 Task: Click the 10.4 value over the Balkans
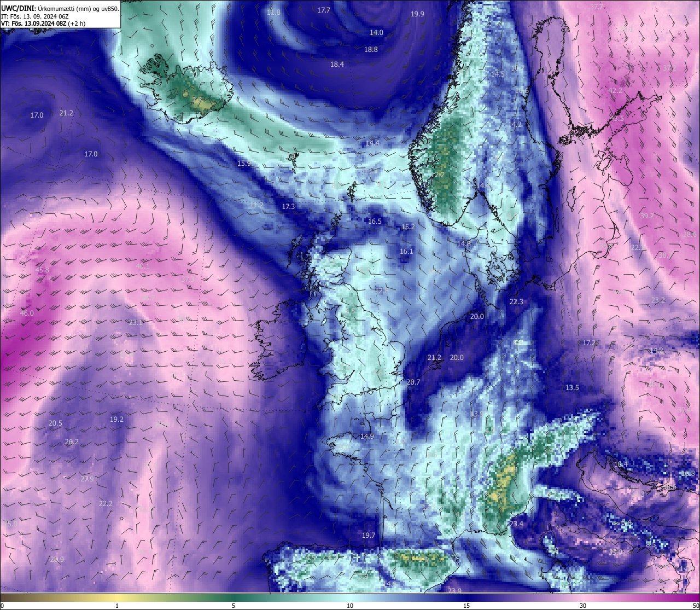[x=621, y=464]
